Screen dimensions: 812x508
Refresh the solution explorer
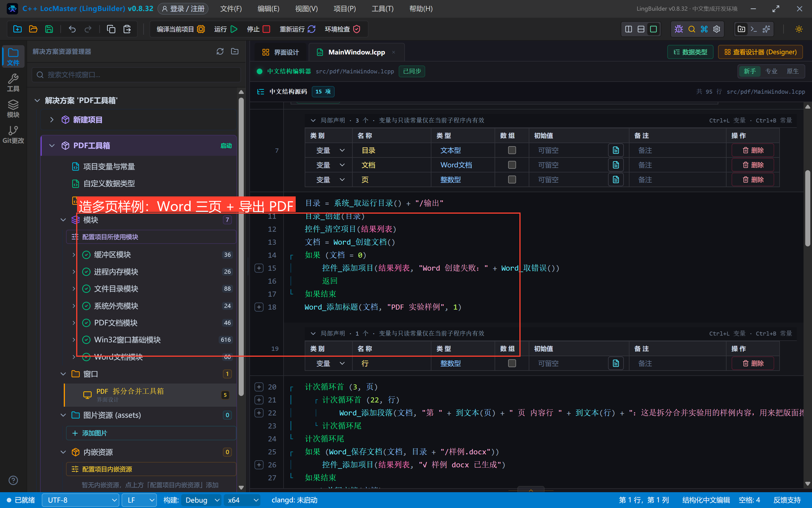pos(220,51)
